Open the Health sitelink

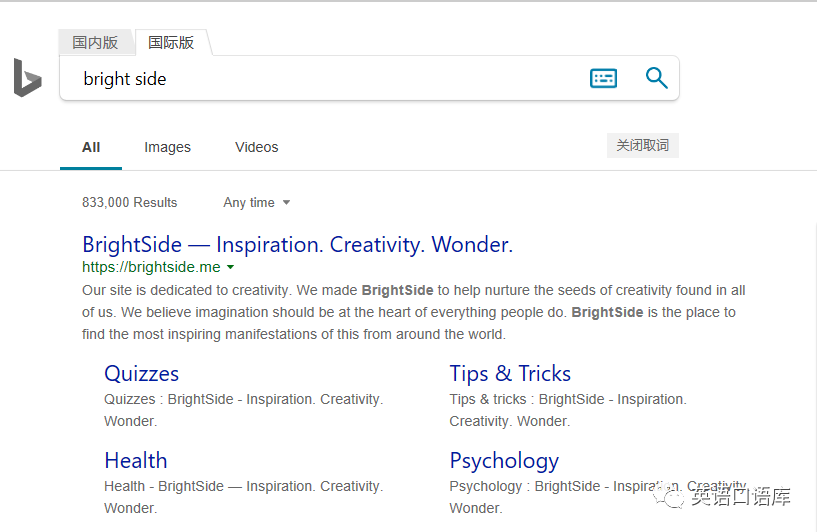[x=135, y=461]
